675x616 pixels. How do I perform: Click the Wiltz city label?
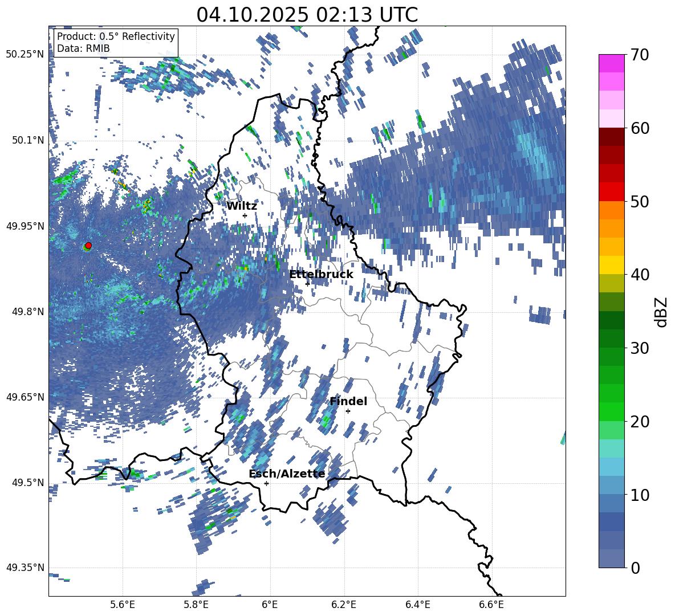pyautogui.click(x=242, y=206)
